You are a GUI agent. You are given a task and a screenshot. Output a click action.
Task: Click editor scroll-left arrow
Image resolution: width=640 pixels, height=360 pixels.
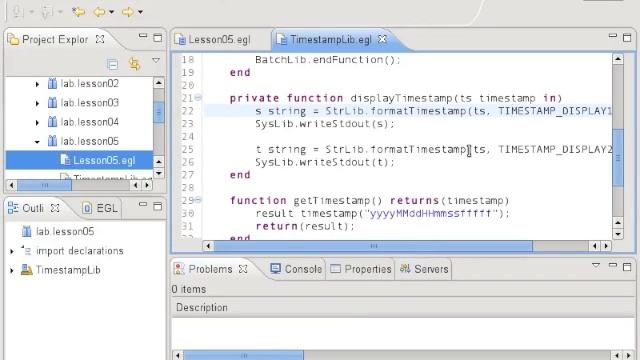[208, 246]
